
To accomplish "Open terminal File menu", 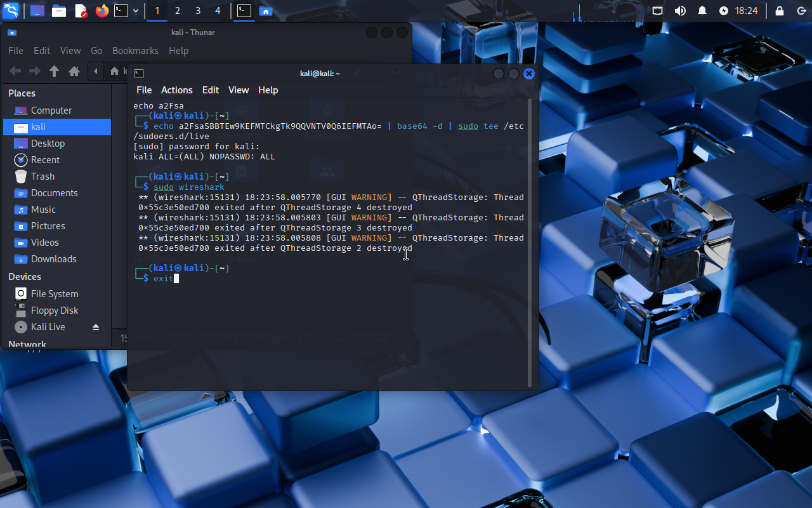I will pyautogui.click(x=144, y=90).
